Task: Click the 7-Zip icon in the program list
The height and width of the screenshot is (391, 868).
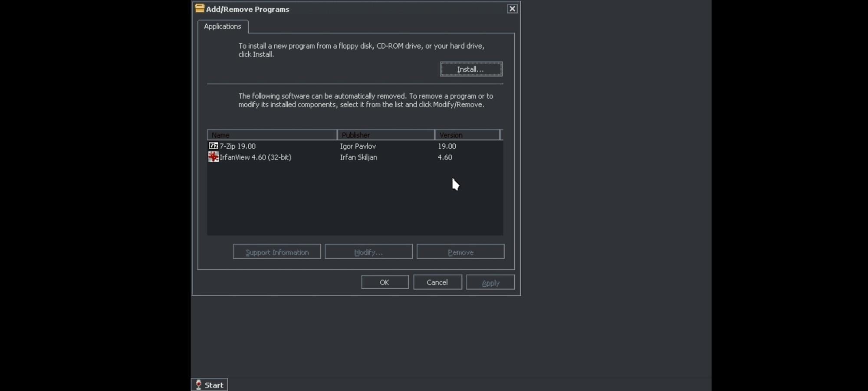Action: tap(213, 146)
